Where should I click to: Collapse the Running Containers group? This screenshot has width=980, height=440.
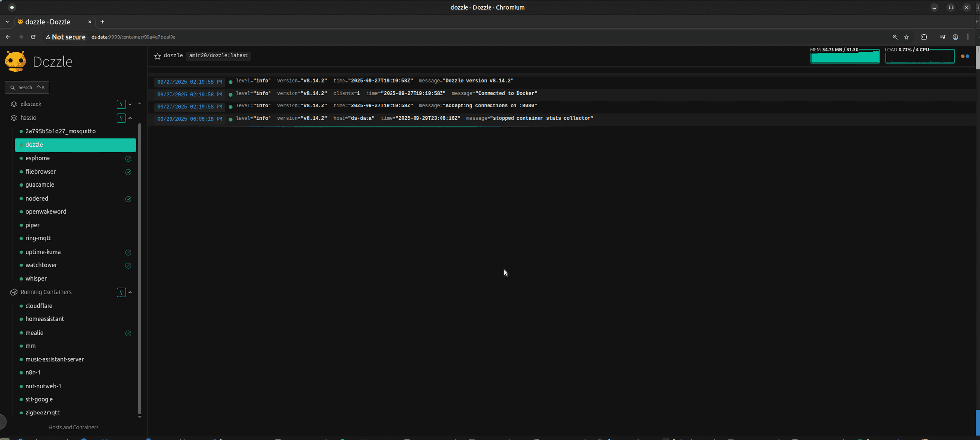click(130, 292)
